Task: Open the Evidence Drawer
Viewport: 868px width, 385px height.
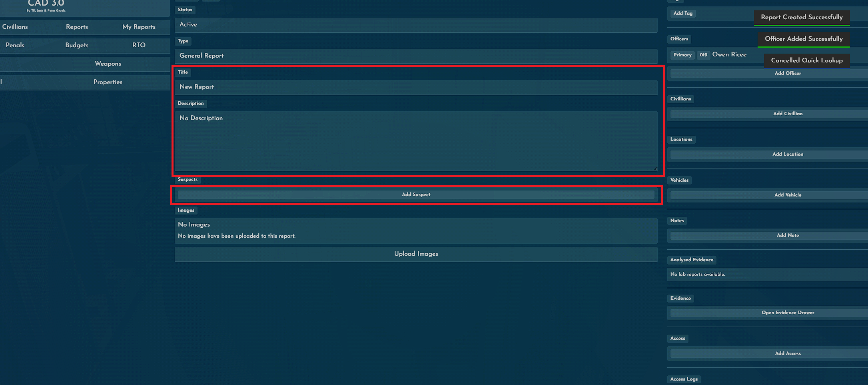Action: [x=787, y=313]
